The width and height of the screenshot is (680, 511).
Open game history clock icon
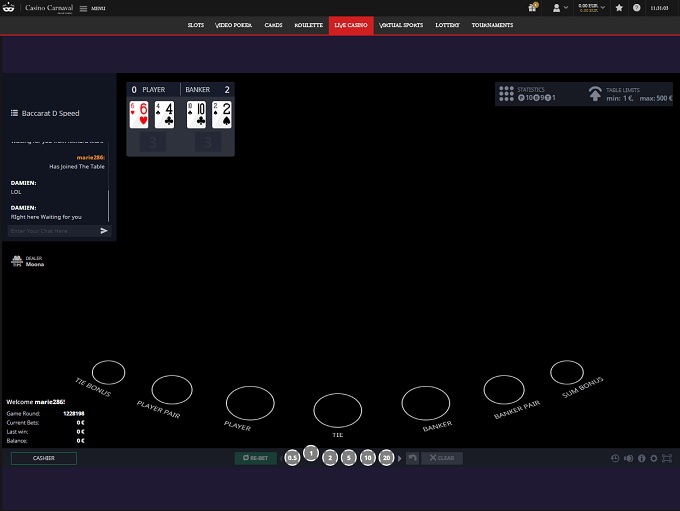tap(615, 458)
